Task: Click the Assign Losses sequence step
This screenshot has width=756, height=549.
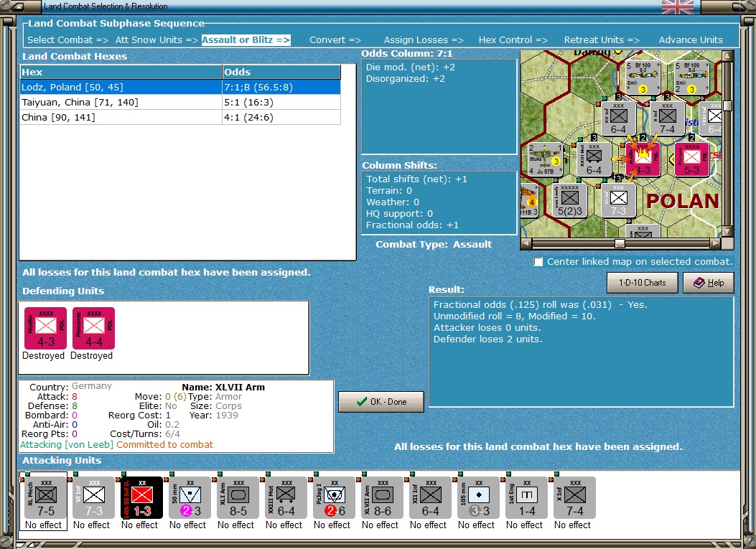Action: click(x=424, y=40)
